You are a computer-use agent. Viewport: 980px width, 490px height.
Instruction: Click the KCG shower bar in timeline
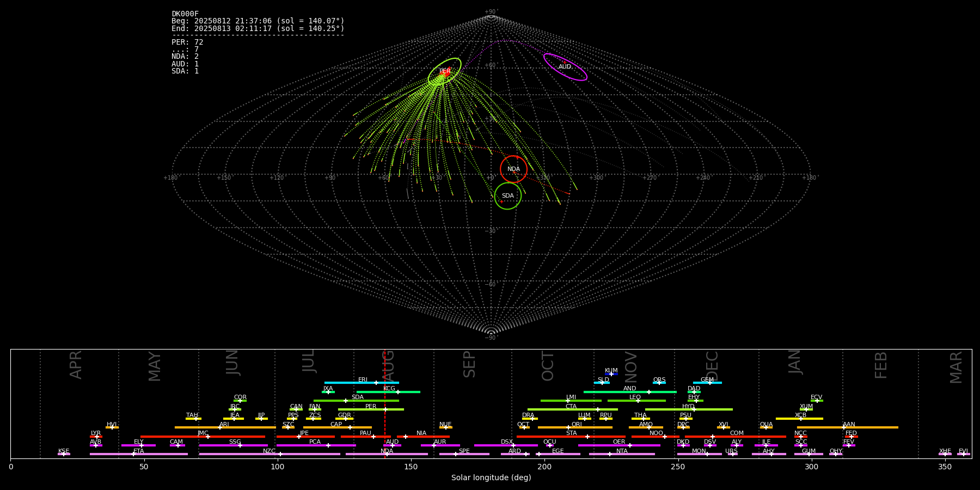click(388, 391)
